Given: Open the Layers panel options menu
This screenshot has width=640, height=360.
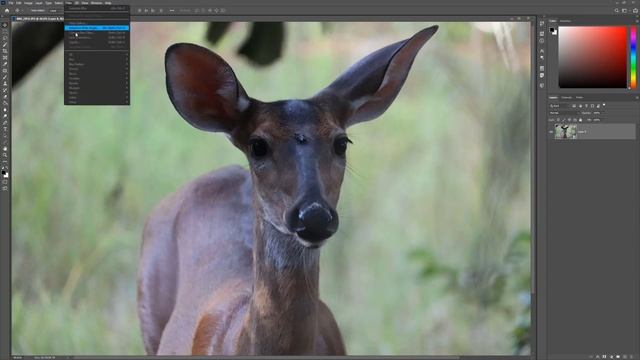Looking at the screenshot, I should (x=637, y=98).
